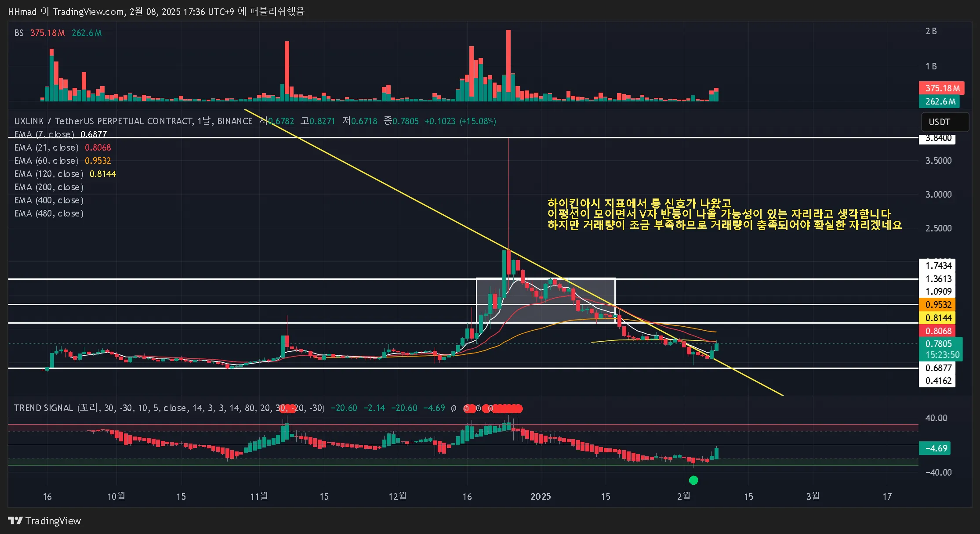The width and height of the screenshot is (980, 534).
Task: Click the orange 0.9532 EMA price tag
Action: [x=937, y=305]
